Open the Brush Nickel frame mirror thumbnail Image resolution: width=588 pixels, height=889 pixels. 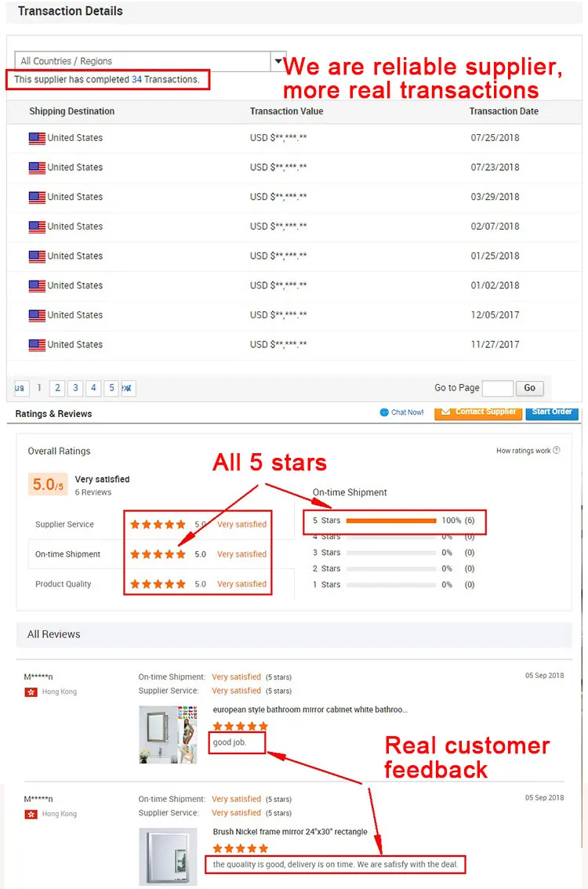(x=169, y=857)
